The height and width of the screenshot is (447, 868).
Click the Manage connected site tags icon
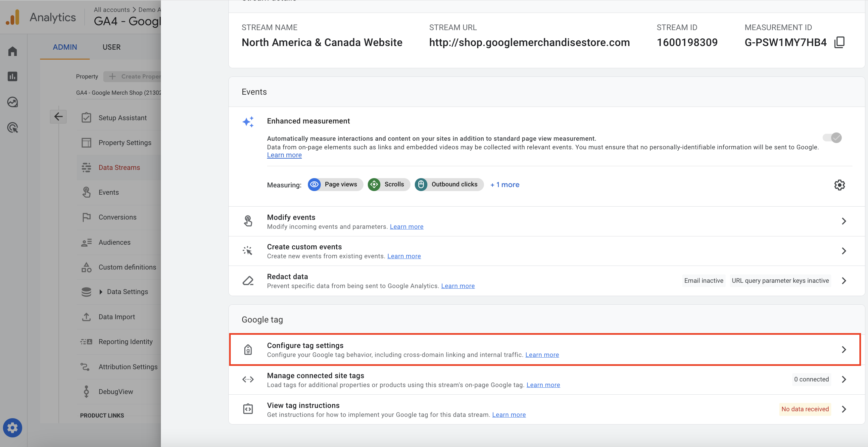[248, 379]
